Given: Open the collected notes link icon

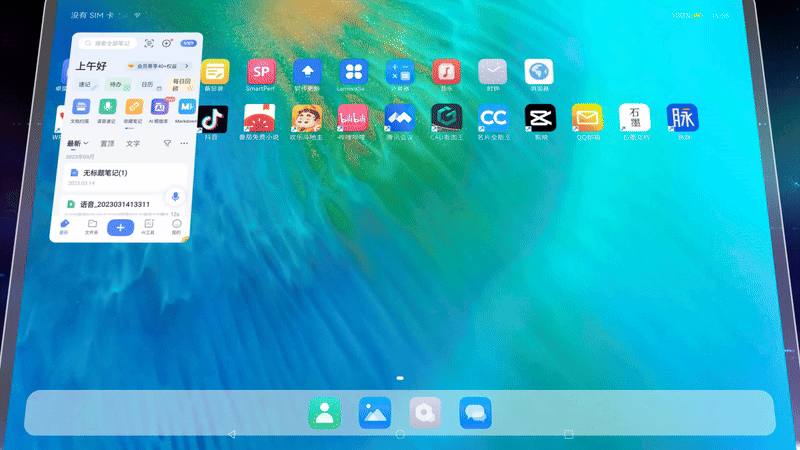Looking at the screenshot, I should point(134,107).
